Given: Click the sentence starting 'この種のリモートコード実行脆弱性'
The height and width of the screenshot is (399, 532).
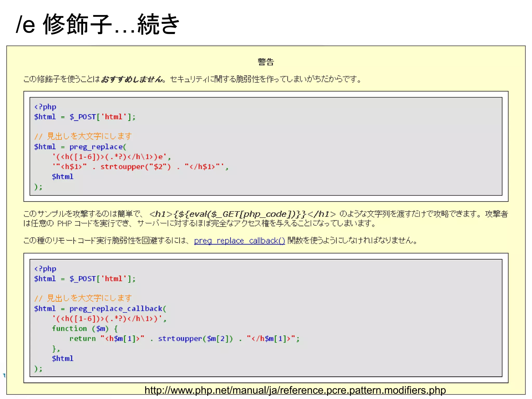Looking at the screenshot, I should (x=220, y=241).
